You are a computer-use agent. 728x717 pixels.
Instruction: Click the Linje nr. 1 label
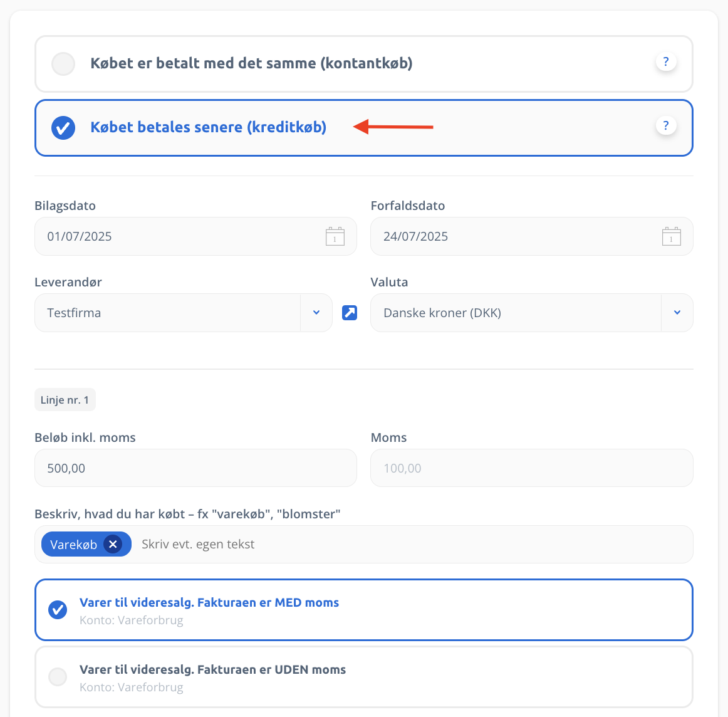click(65, 400)
